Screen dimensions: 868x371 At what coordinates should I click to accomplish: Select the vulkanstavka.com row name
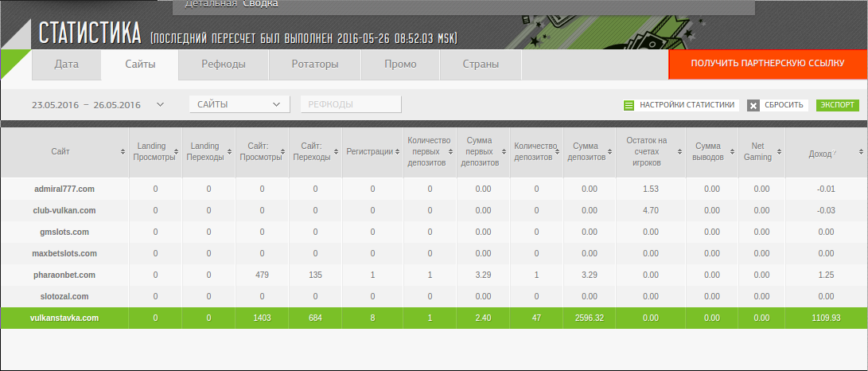64,318
